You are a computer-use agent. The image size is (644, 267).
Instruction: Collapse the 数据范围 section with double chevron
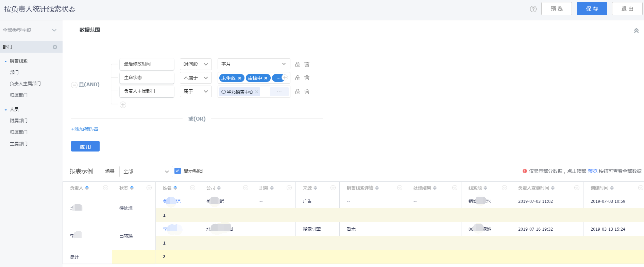(x=636, y=31)
